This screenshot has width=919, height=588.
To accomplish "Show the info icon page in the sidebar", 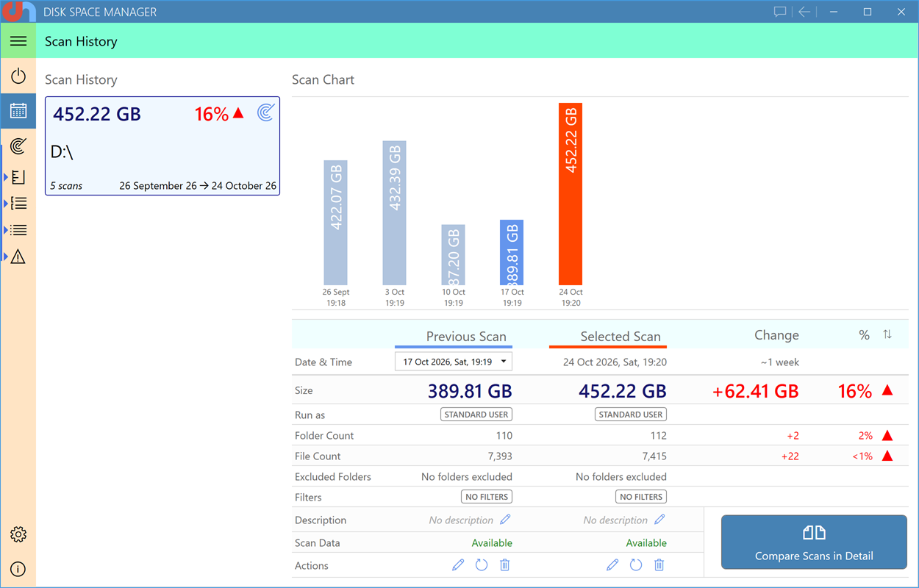I will coord(18,569).
